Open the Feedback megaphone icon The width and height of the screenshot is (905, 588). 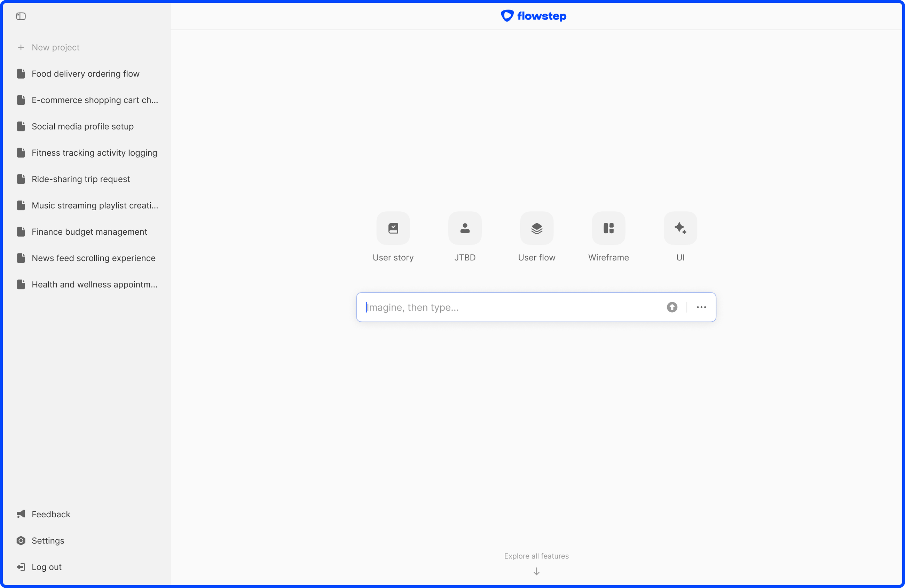pyautogui.click(x=21, y=514)
